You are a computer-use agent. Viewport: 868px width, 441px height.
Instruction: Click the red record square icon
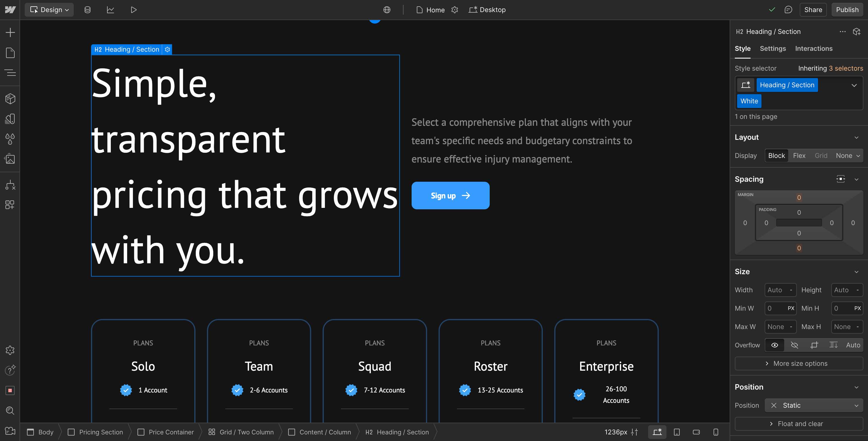pyautogui.click(x=10, y=390)
